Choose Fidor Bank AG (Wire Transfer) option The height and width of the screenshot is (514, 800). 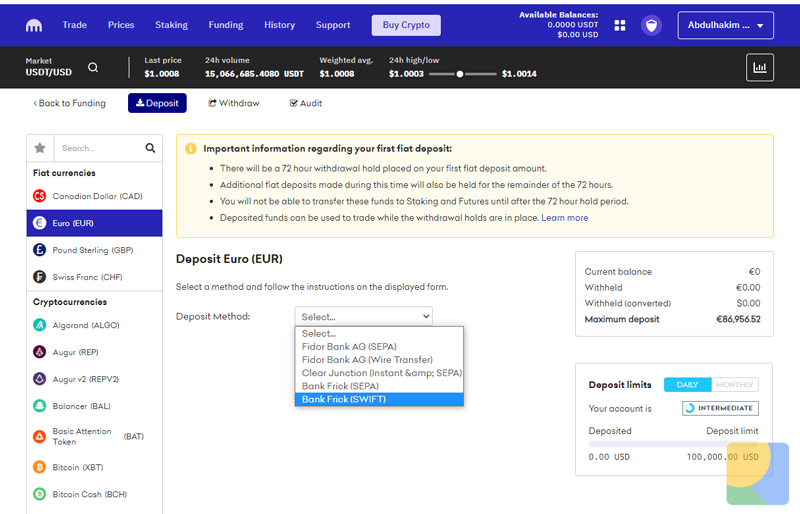coord(379,360)
